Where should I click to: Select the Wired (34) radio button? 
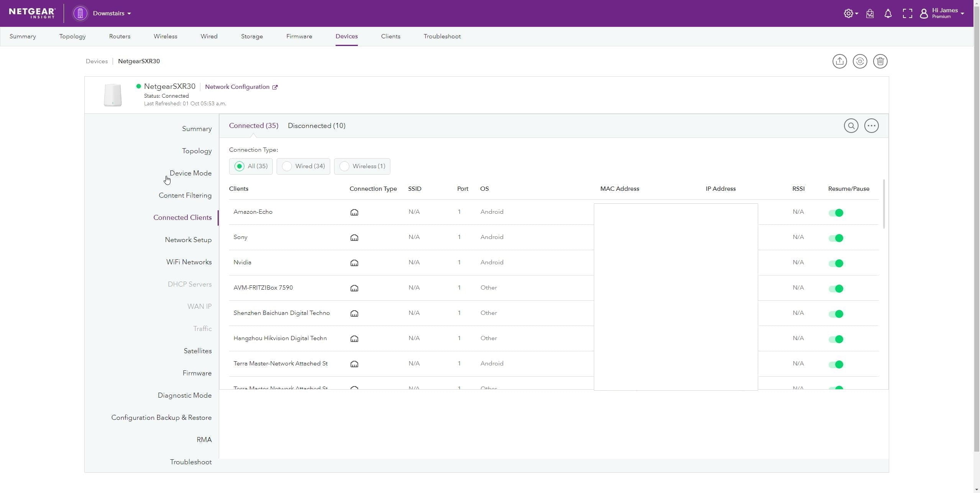(287, 166)
